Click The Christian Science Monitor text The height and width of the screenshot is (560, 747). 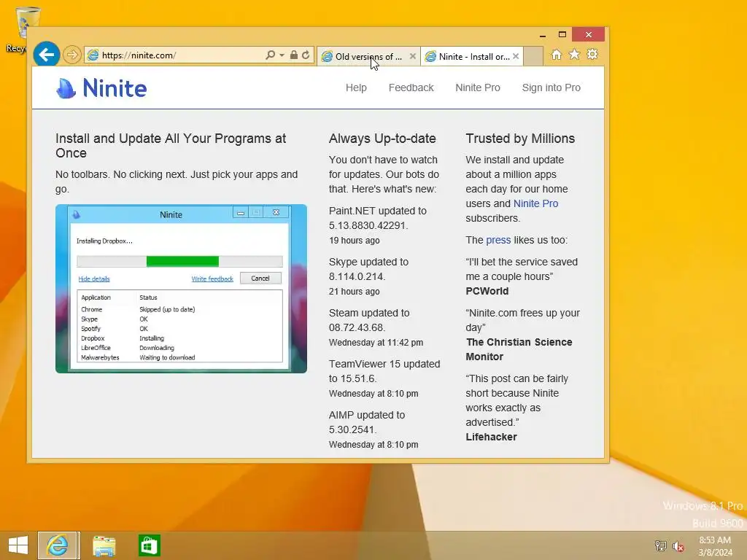coord(519,349)
